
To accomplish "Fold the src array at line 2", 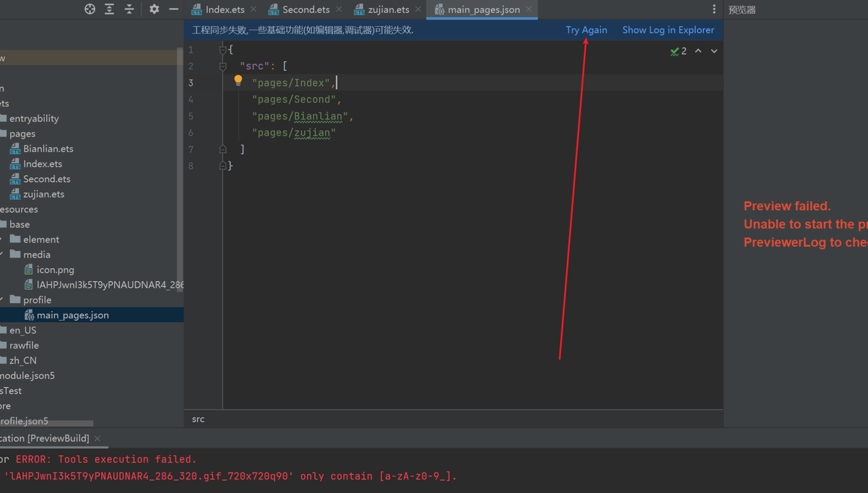I will (222, 66).
